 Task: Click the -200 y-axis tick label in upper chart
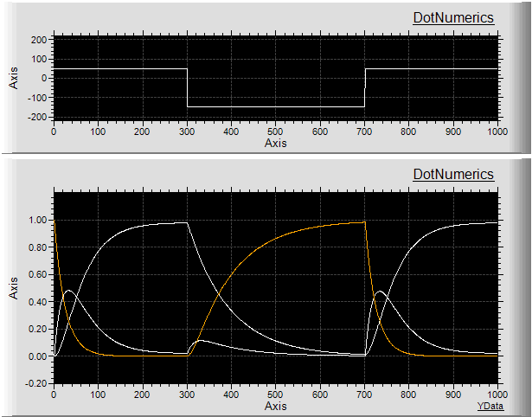[x=37, y=117]
